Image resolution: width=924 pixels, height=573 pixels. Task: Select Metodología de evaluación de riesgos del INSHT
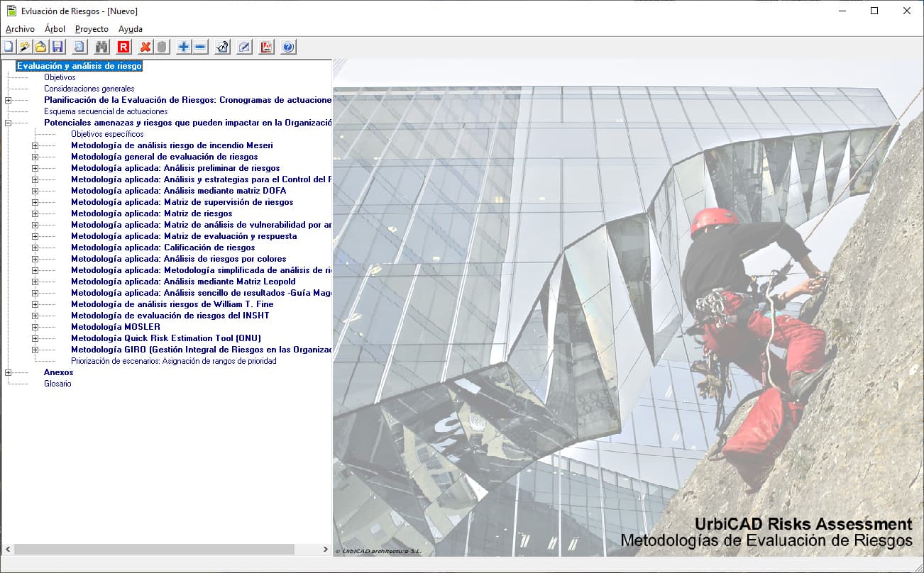point(170,316)
